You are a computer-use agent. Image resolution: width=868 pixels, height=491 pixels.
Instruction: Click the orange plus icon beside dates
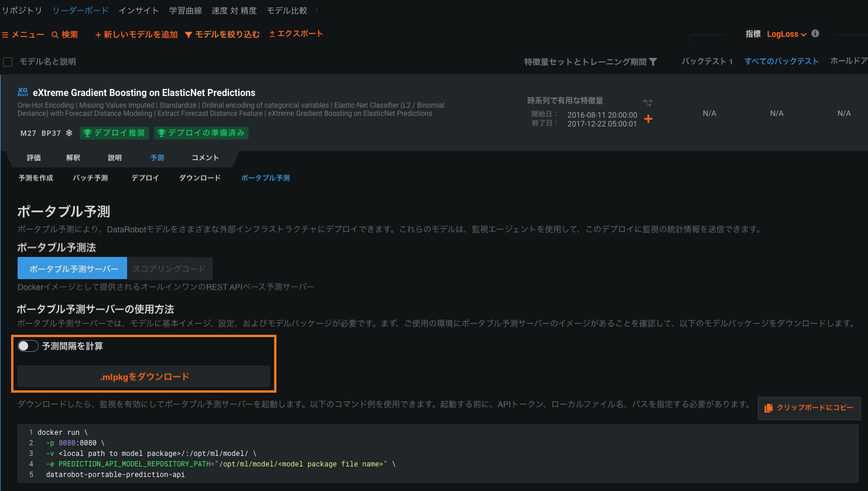click(648, 119)
